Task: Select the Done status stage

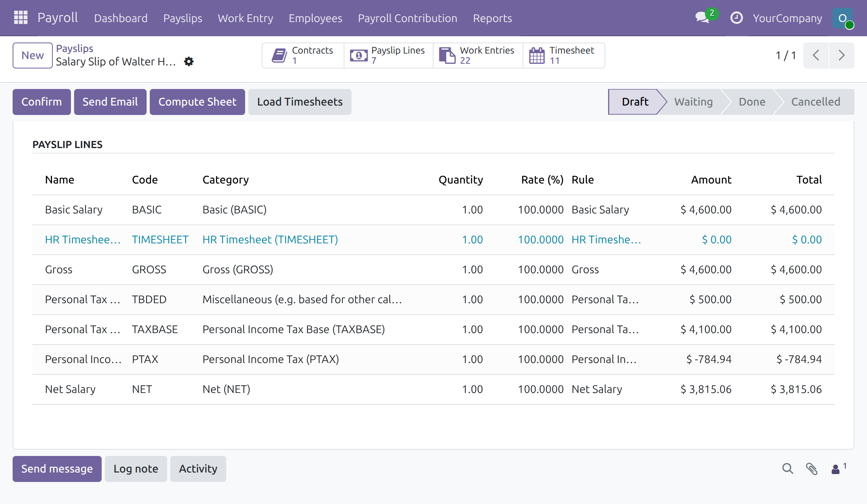Action: click(752, 102)
